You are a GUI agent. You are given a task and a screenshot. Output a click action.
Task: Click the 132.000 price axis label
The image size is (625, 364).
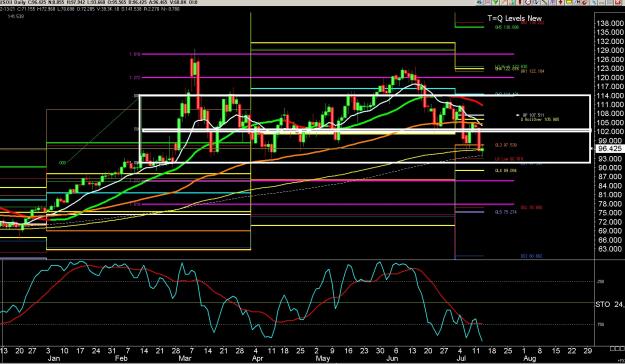tap(610, 41)
